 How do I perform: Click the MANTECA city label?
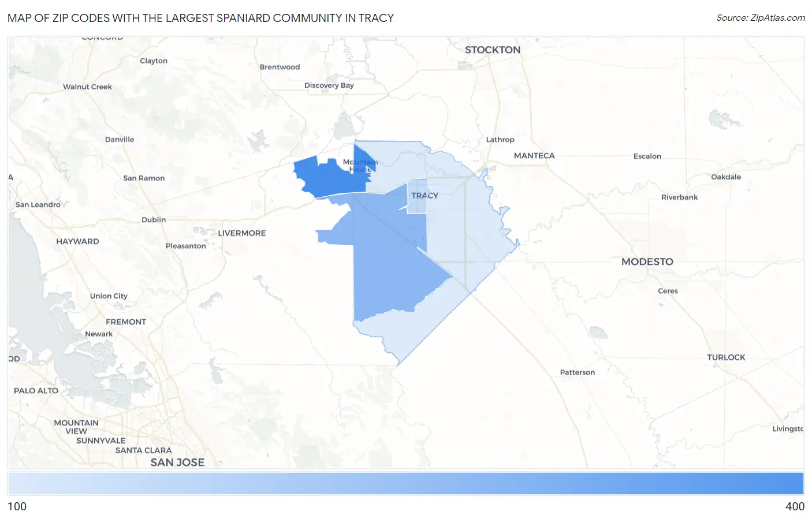[x=534, y=156]
